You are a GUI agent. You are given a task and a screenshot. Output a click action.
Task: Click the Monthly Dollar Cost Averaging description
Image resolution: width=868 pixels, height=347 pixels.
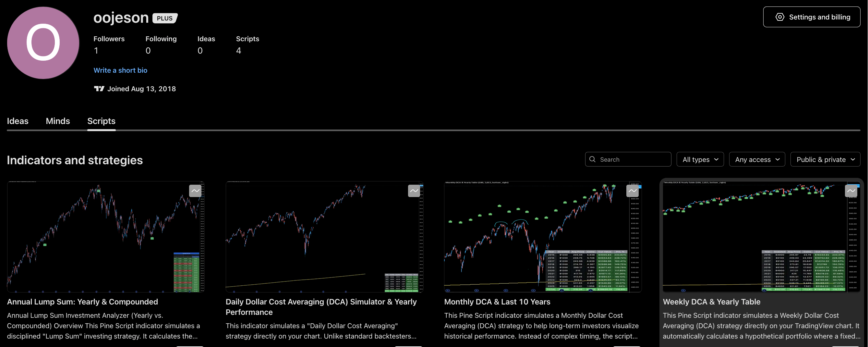pyautogui.click(x=541, y=326)
